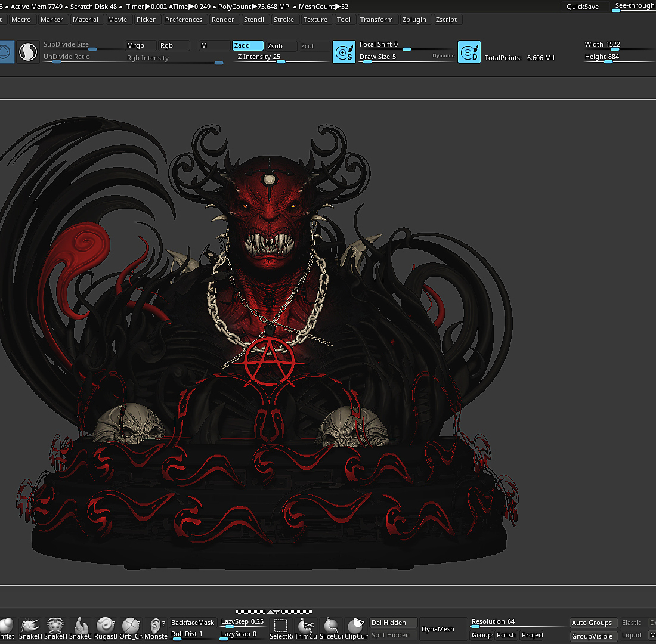This screenshot has height=644, width=656.
Task: Pick the Orb_Cracks brush
Action: click(x=131, y=629)
